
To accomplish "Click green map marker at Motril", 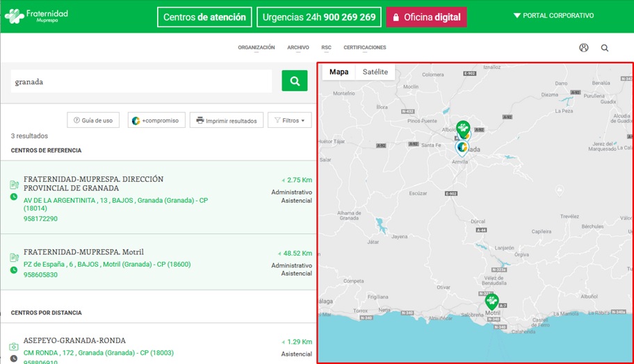I will tap(491, 301).
